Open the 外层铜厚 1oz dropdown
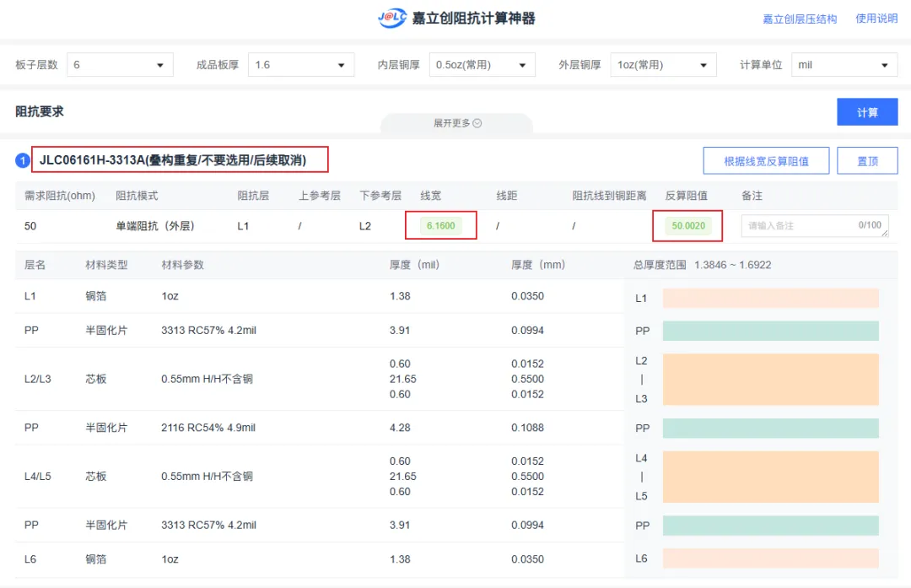The image size is (911, 588). (x=663, y=65)
